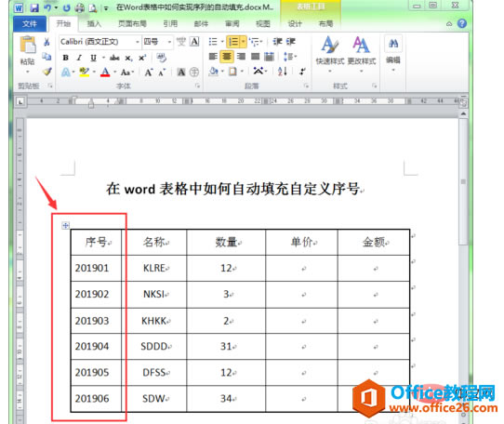Click the 编辑 (Editing) button

[x=393, y=53]
